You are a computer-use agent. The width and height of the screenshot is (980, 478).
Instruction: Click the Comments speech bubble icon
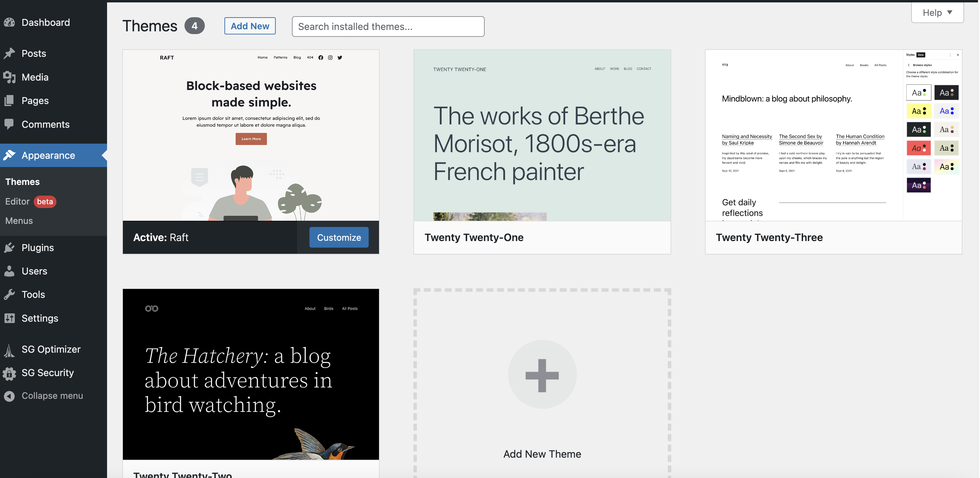(x=10, y=124)
